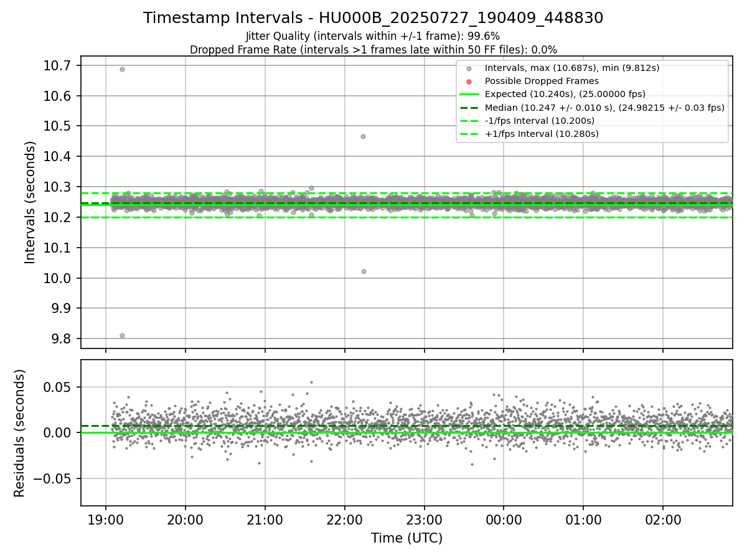Click the red 'Possible Dropped Frames' legend marker
747x560 pixels.
pyautogui.click(x=469, y=82)
